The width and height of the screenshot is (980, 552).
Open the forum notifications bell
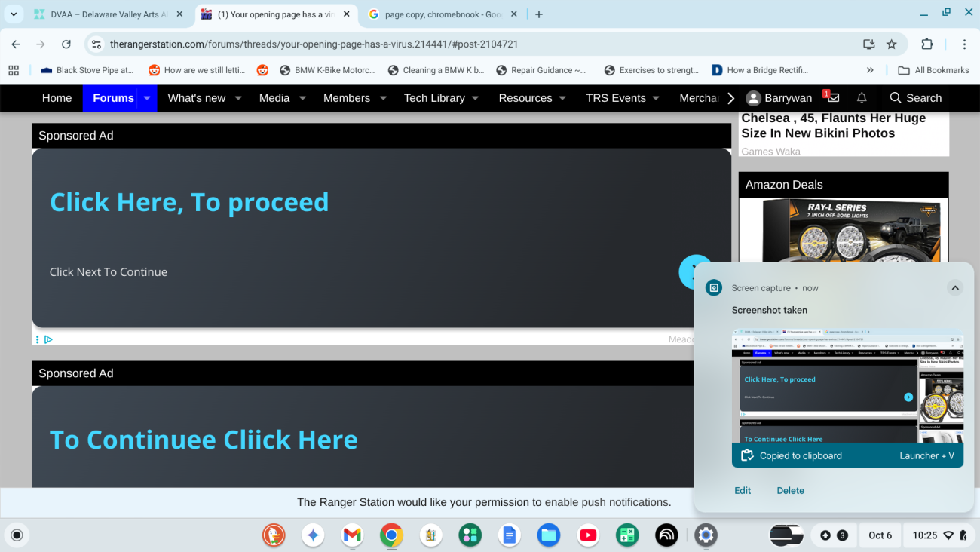point(862,98)
